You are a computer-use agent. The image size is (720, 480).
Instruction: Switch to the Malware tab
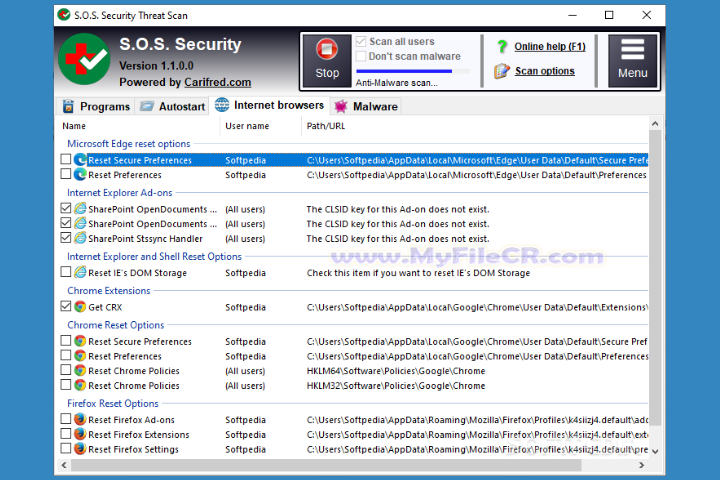point(366,107)
